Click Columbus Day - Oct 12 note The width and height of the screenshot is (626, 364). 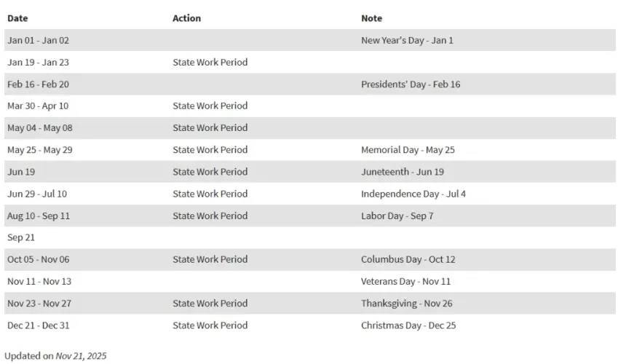408,259
